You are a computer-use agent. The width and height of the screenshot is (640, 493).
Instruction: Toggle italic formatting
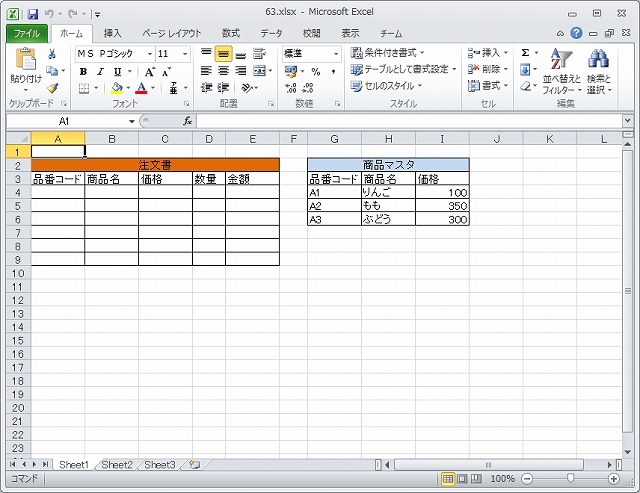pos(100,71)
